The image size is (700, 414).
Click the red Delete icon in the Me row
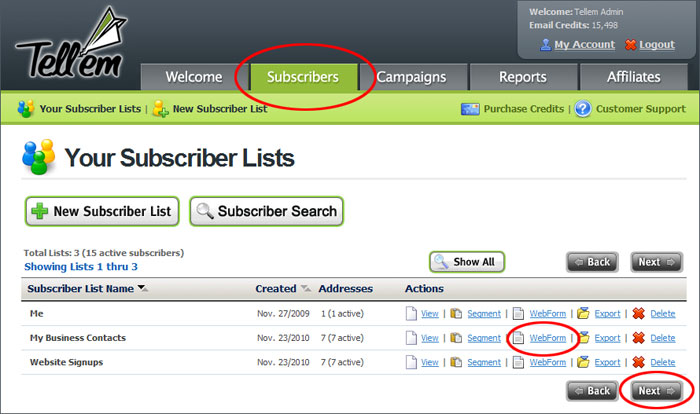(x=638, y=314)
